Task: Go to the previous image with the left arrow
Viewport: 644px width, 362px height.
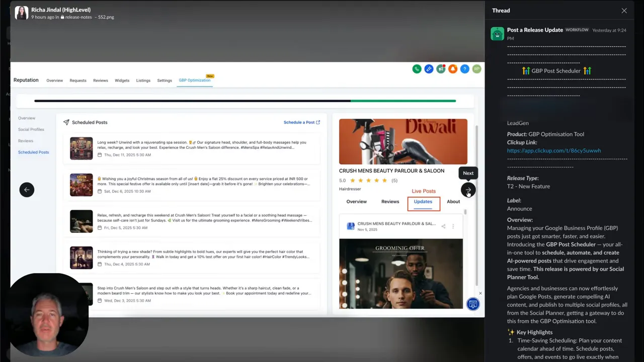Action: [x=27, y=190]
